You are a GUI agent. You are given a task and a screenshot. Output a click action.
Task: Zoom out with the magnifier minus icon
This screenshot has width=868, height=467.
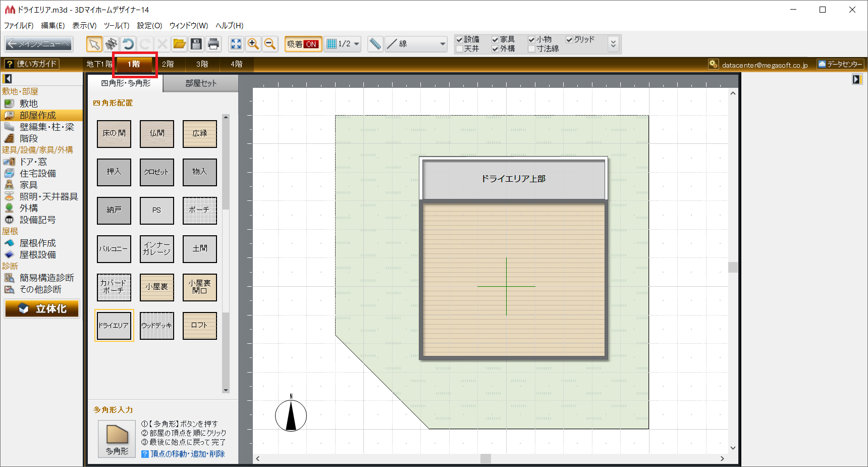click(270, 44)
